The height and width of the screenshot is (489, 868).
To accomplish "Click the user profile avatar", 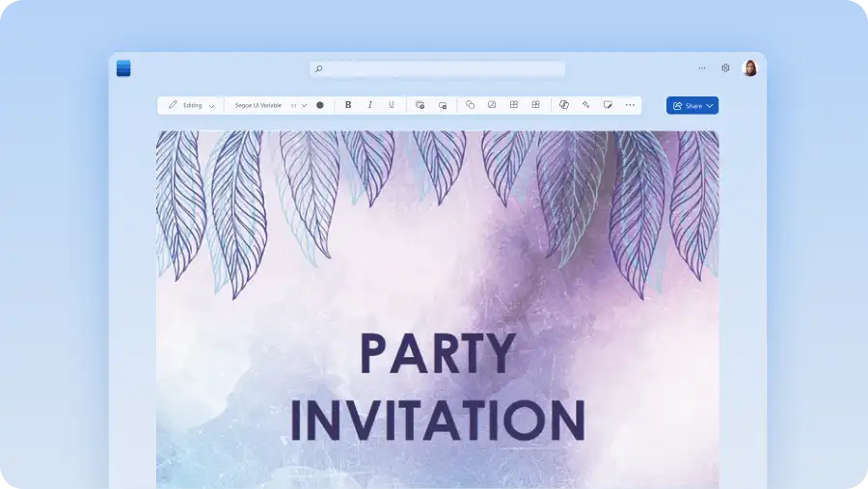I will coord(749,68).
